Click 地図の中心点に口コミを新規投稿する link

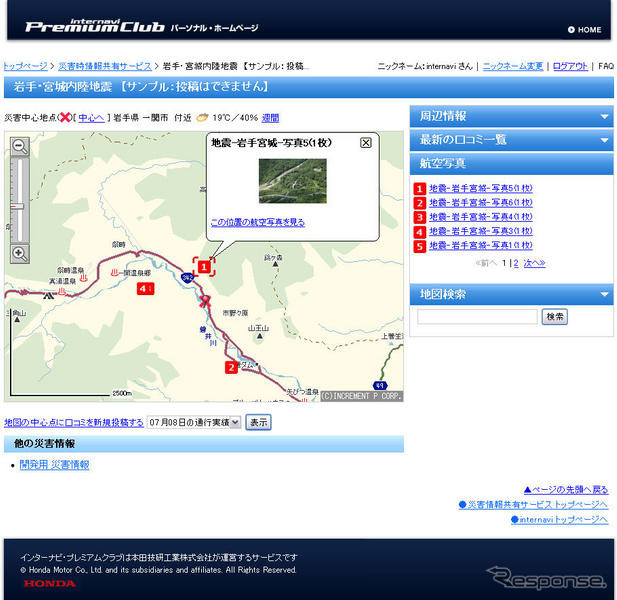tap(74, 423)
